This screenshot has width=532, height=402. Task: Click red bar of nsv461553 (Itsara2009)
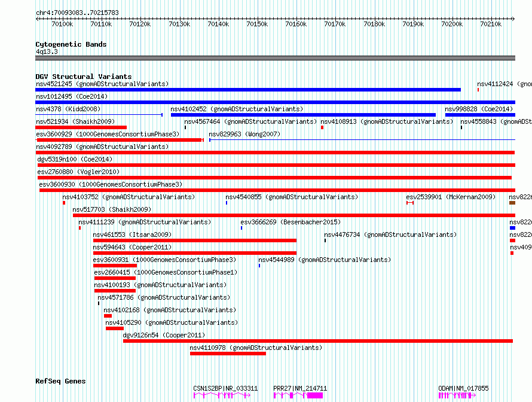tap(195, 240)
